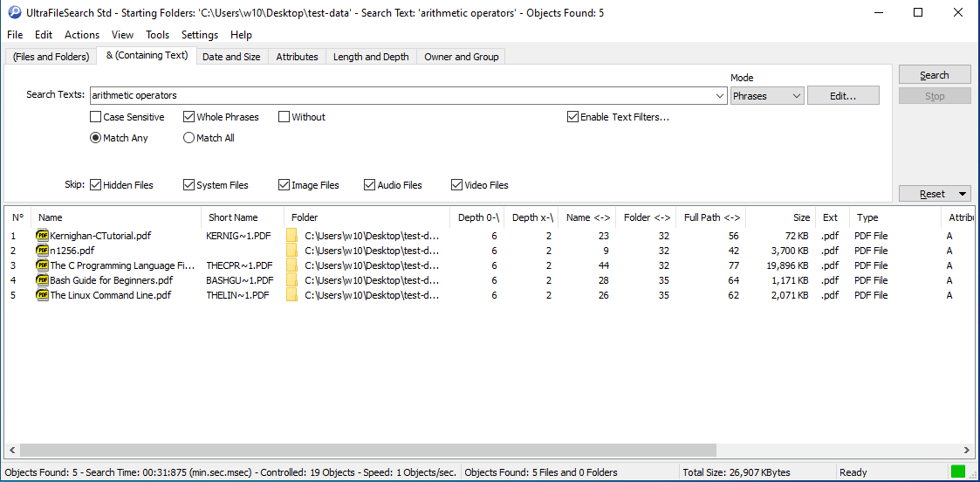The image size is (980, 482).
Task: Open the Actions menu
Action: point(82,35)
